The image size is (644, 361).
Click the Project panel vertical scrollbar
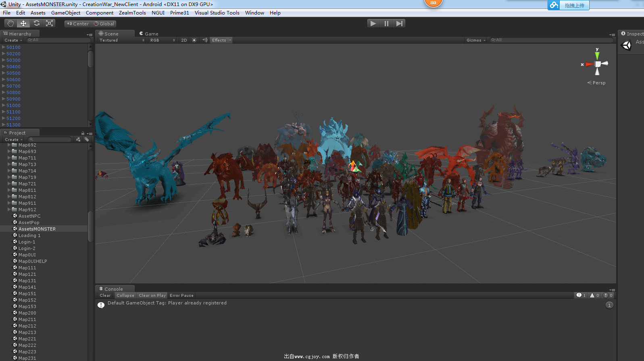(90, 226)
